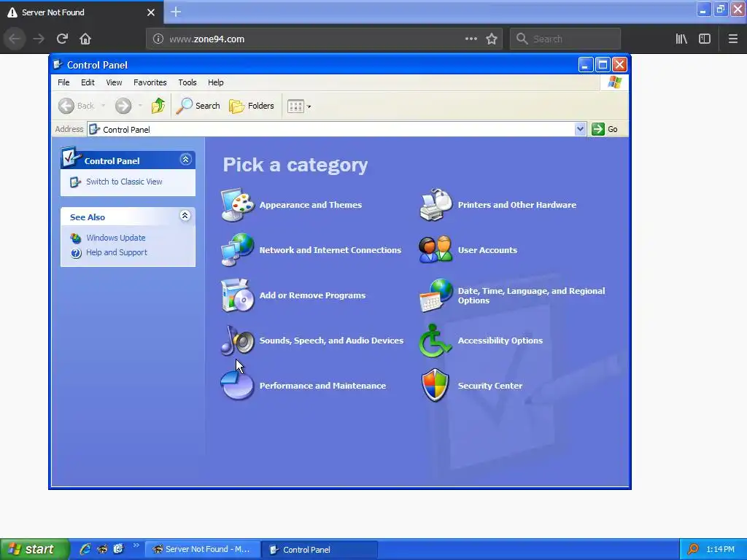Click the Security Center text link
The height and width of the screenshot is (560, 747).
click(489, 386)
